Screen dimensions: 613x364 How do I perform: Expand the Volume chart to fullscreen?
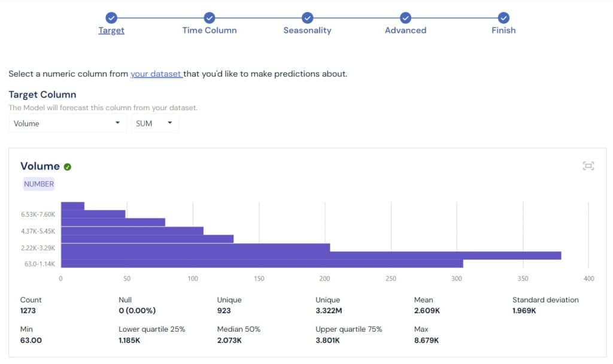(x=588, y=166)
